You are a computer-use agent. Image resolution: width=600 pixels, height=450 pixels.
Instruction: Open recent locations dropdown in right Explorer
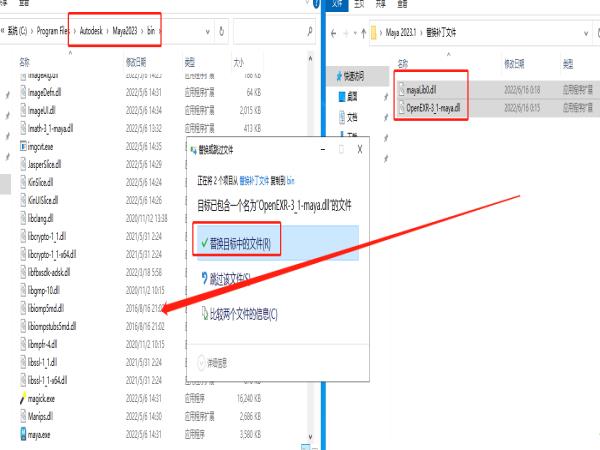point(355,34)
